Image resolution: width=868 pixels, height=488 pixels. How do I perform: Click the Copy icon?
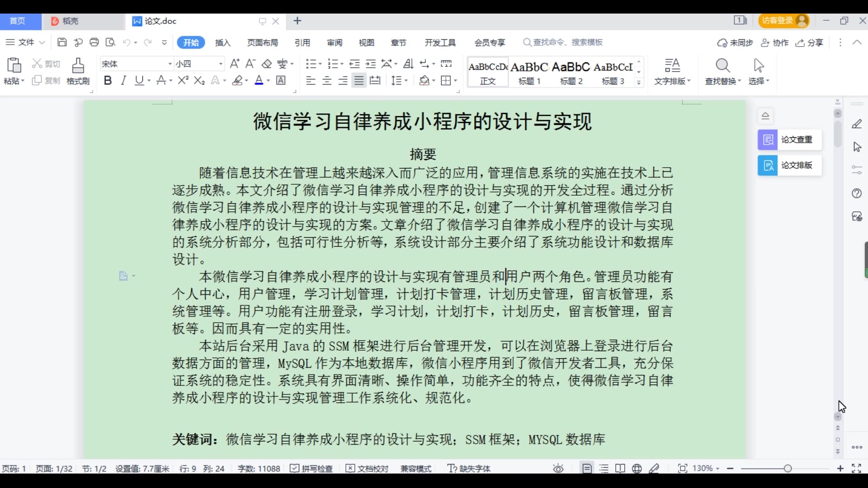(37, 80)
